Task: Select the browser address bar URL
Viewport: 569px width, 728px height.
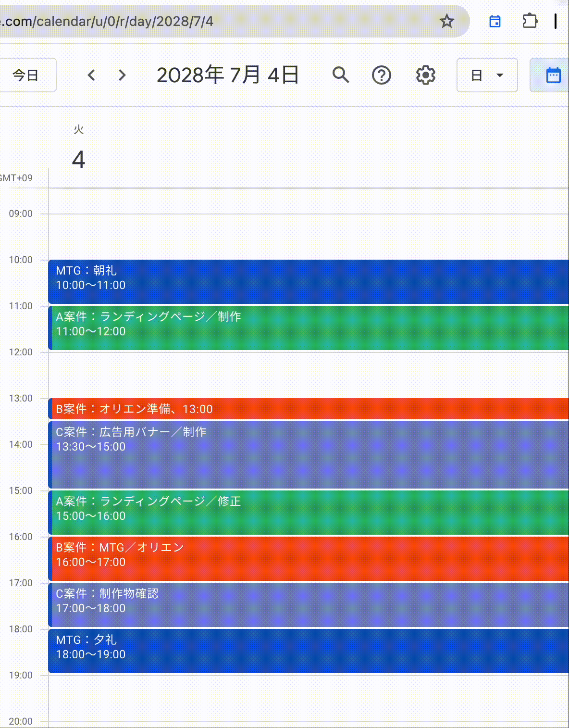Action: [107, 21]
